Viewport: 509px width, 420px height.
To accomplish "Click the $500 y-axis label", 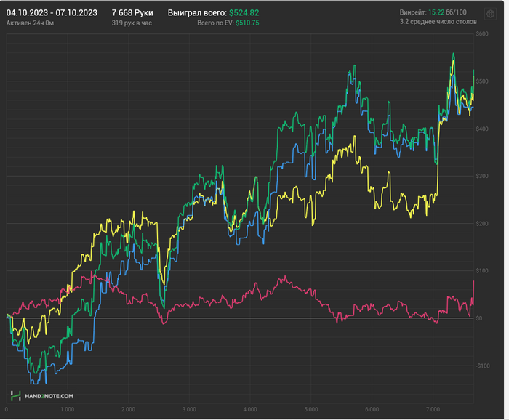I will [482, 81].
